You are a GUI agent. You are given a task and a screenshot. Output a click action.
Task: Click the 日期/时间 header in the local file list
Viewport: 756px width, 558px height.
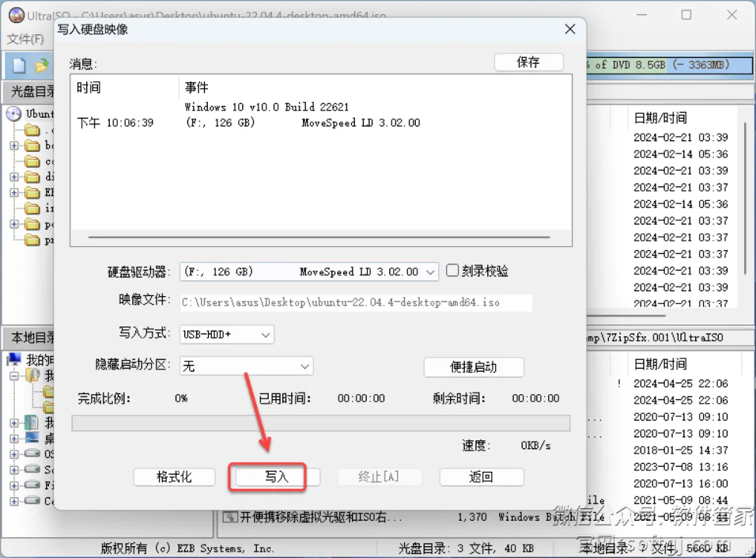[661, 364]
